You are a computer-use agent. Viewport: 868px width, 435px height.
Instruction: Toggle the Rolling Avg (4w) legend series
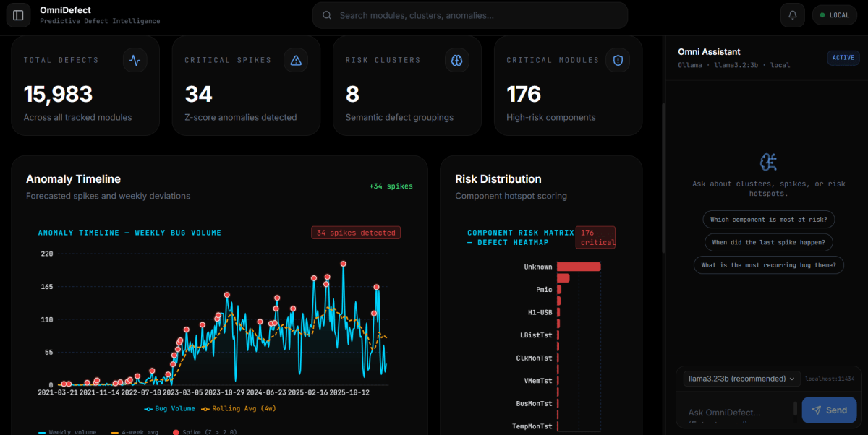tap(238, 408)
